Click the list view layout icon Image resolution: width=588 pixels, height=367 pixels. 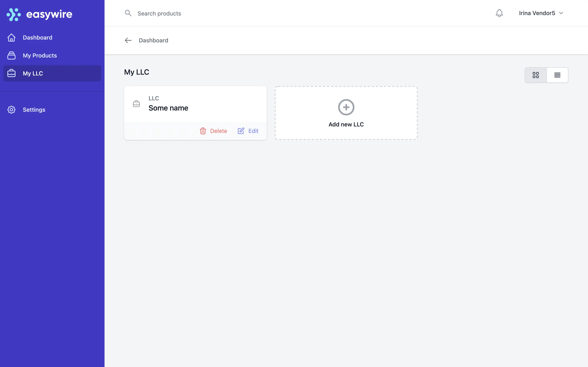click(x=557, y=74)
